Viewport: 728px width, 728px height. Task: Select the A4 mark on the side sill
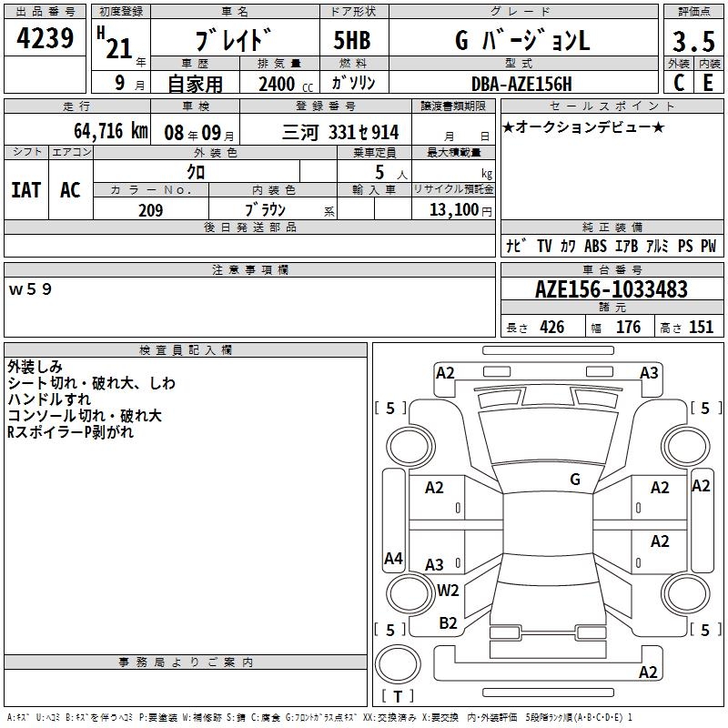click(393, 558)
